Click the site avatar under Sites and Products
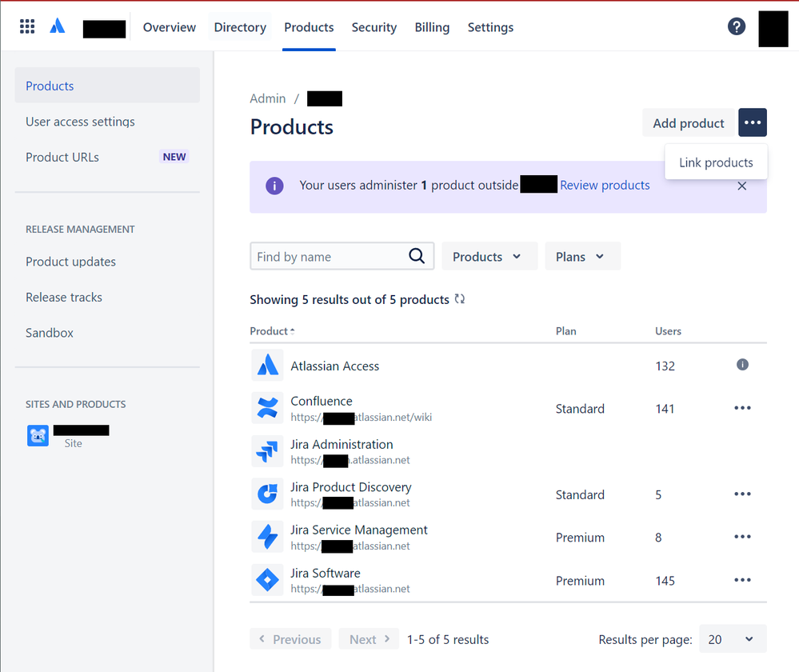Screen dimensions: 799x672 coord(38,436)
